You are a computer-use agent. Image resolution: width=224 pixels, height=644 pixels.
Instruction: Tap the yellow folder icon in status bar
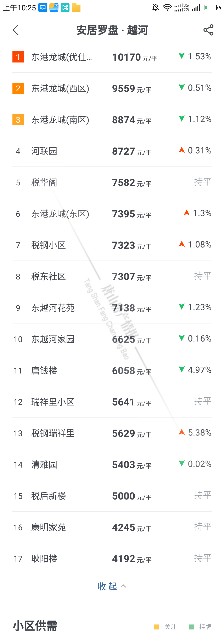click(x=76, y=8)
